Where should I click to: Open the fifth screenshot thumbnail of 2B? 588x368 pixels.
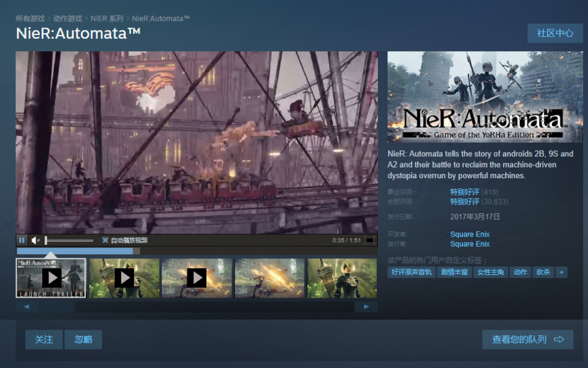pyautogui.click(x=342, y=277)
